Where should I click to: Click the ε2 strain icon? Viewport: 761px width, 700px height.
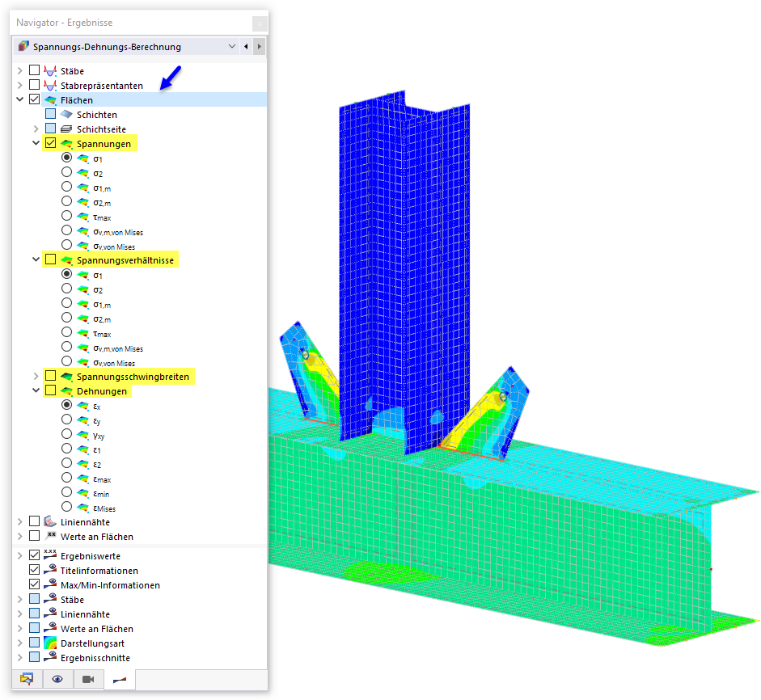tap(83, 464)
